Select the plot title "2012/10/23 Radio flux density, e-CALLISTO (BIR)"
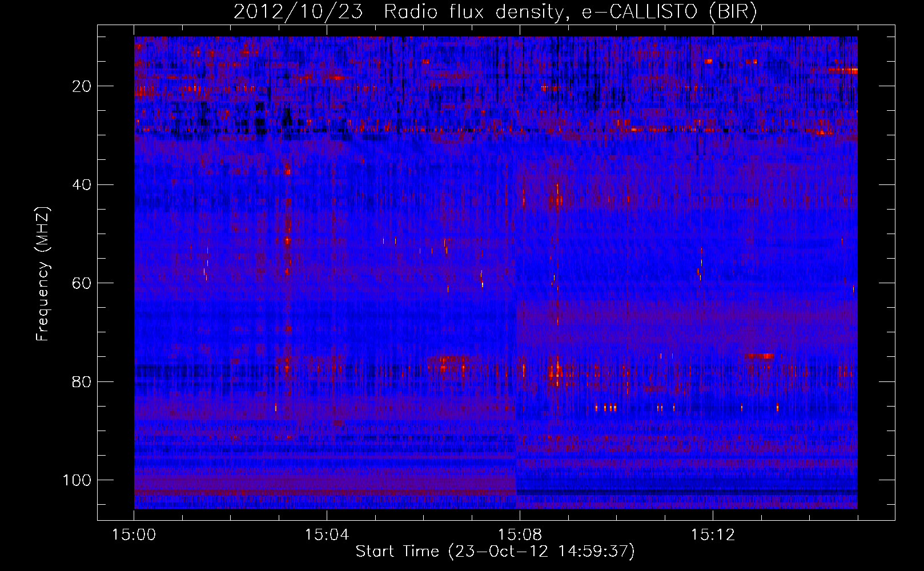The image size is (924, 571). [495, 11]
